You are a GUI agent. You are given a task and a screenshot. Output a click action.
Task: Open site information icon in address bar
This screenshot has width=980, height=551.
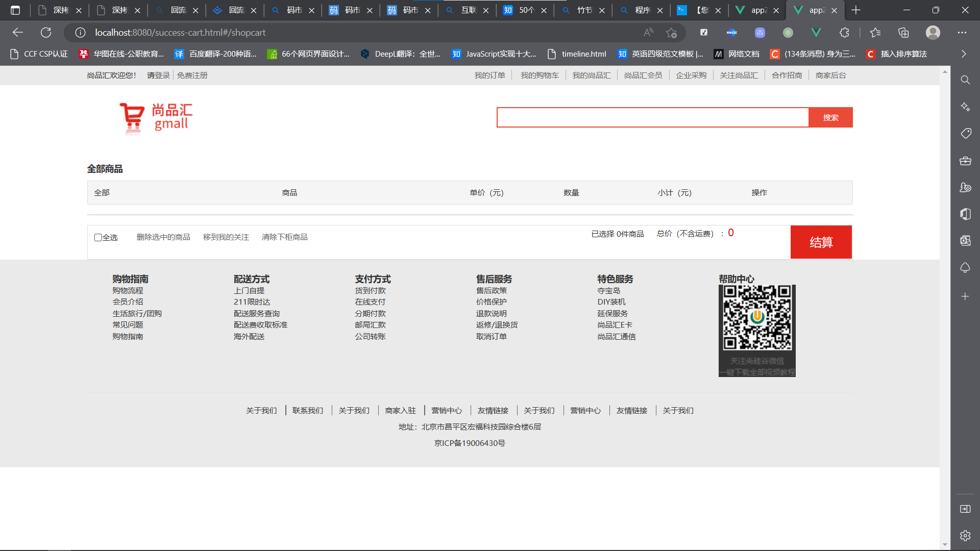coord(80,33)
